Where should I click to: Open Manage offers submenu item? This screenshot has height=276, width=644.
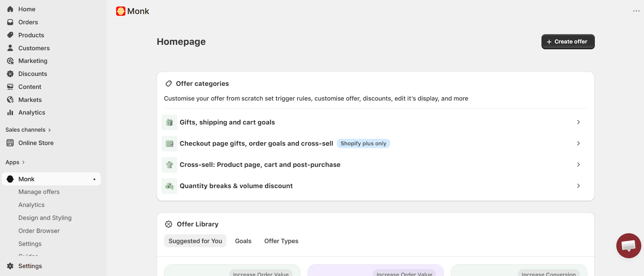(x=39, y=192)
